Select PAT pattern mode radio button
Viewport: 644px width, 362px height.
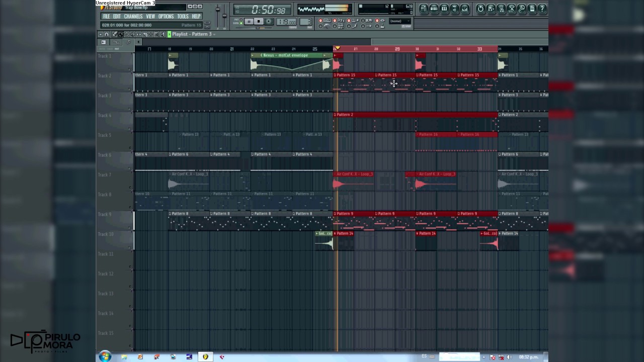pos(241,19)
